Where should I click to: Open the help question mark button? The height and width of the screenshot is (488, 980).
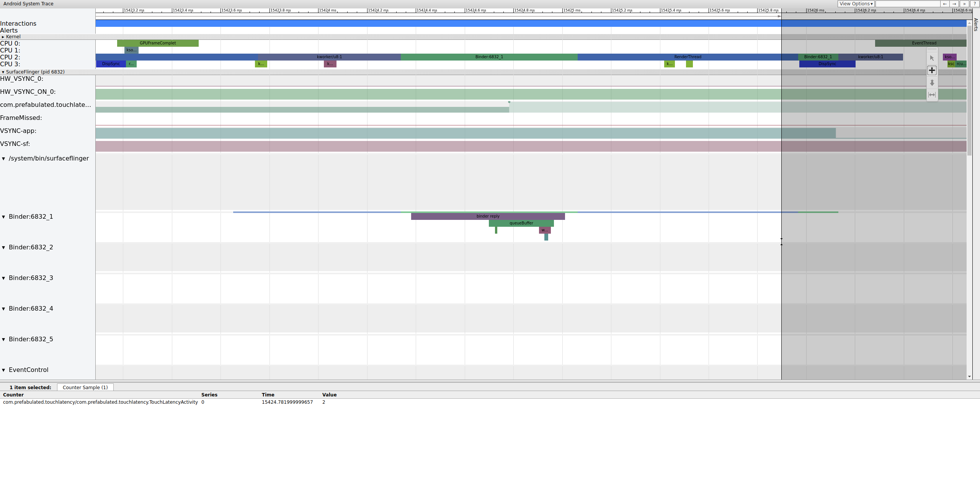coord(975,4)
